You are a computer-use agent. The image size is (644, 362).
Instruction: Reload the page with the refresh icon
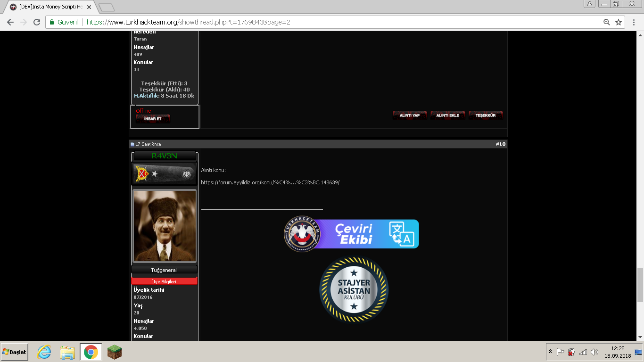click(37, 22)
